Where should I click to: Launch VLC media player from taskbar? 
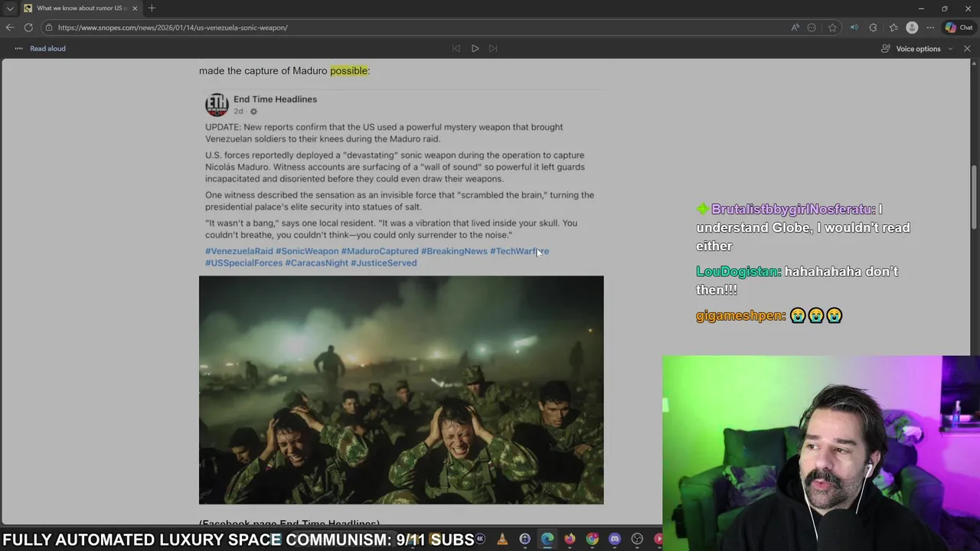(502, 540)
